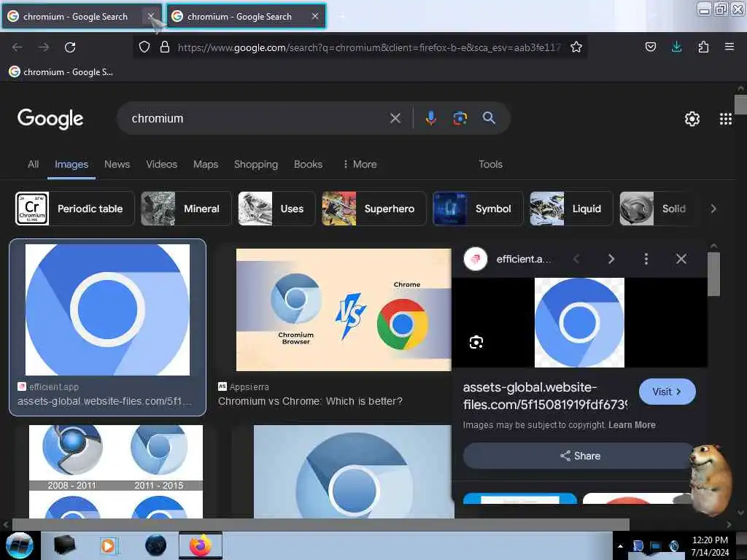The image size is (747, 560).
Task: Click the Uses suggestion chip
Action: [x=276, y=209]
